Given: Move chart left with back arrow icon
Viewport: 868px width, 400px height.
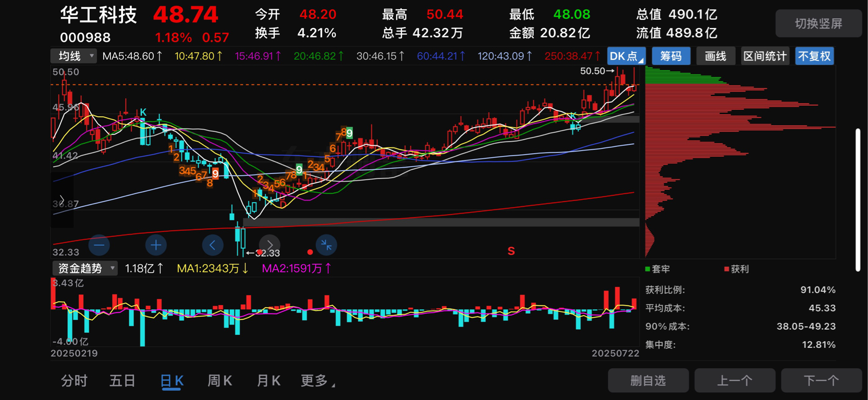Looking at the screenshot, I should (212, 245).
